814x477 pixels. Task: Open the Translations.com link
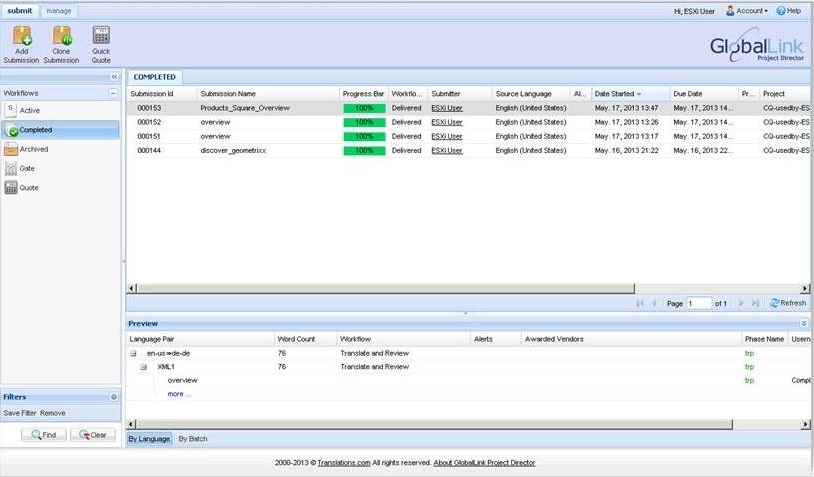click(x=344, y=462)
